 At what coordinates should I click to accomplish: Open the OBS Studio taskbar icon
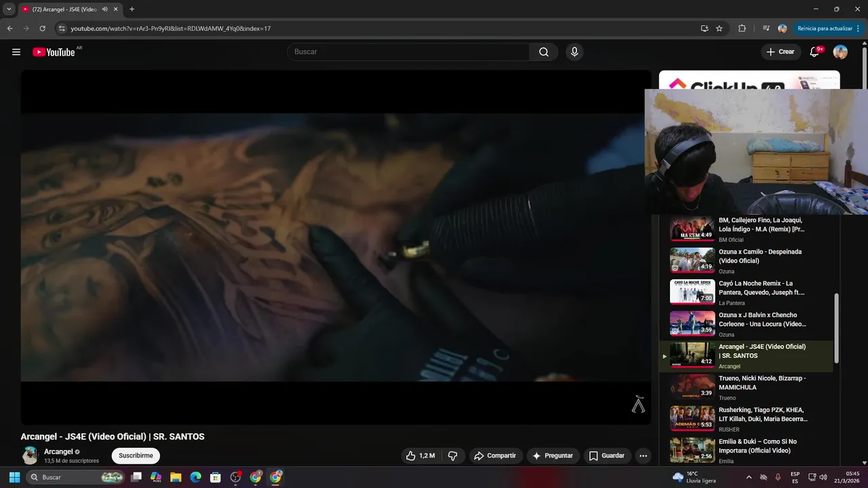click(235, 477)
